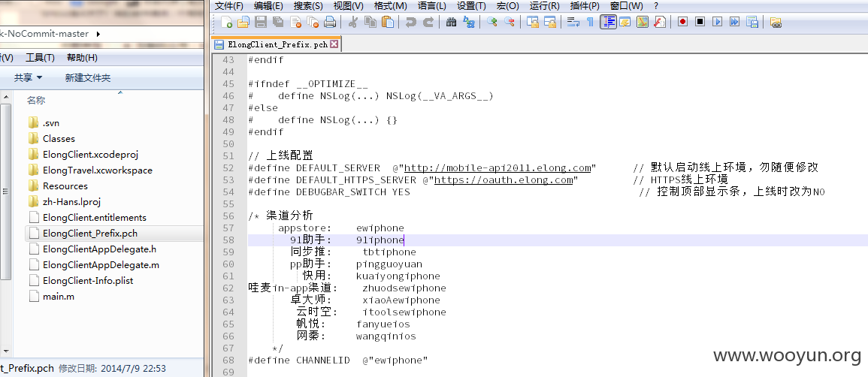Save the current recorded macro icon
Viewport: 868px width, 377px height.
752,22
